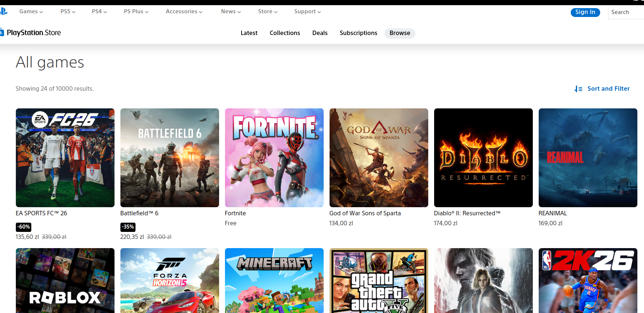Open the Fortnite game artwork
Image resolution: width=644 pixels, height=313 pixels.
(x=274, y=158)
